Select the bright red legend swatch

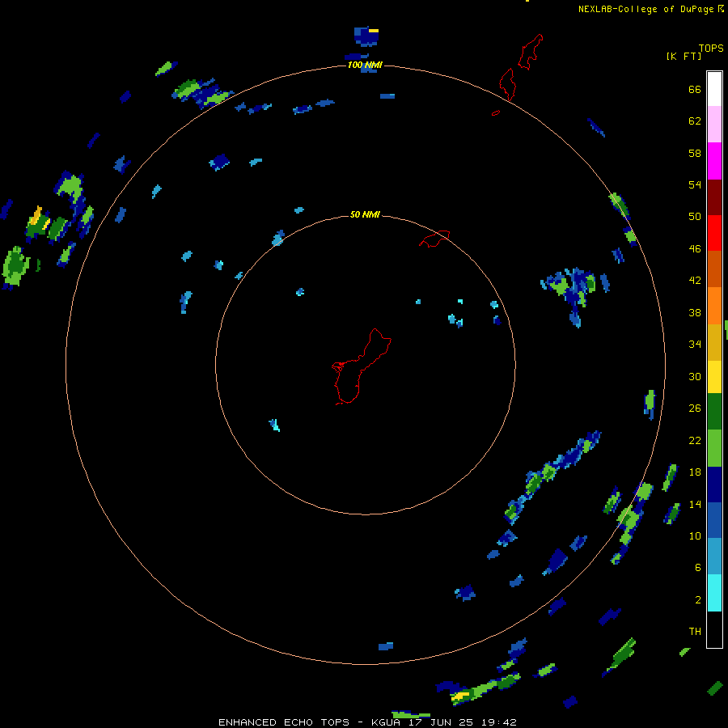714,233
